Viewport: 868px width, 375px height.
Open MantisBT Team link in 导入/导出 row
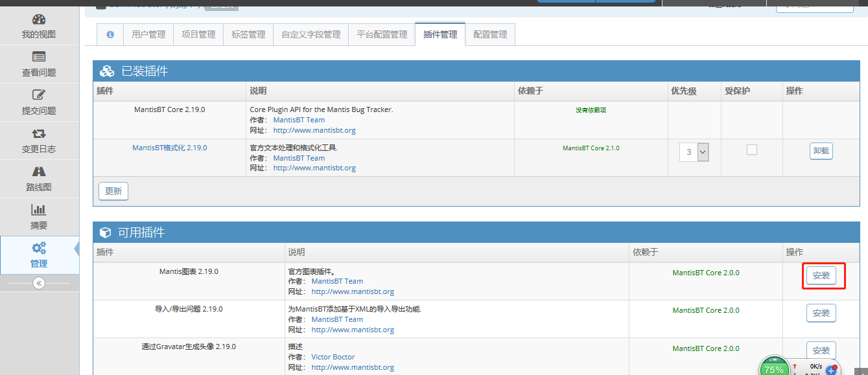click(337, 319)
